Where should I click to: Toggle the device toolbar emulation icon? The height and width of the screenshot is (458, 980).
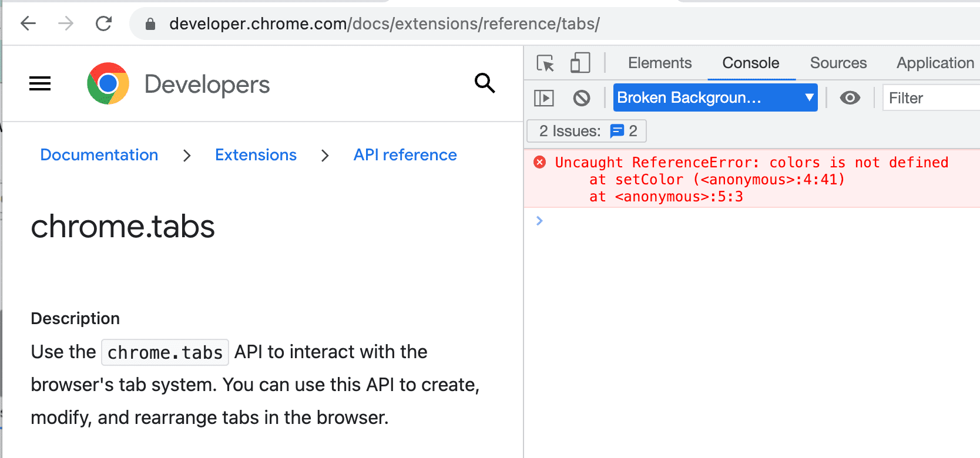pyautogui.click(x=580, y=63)
